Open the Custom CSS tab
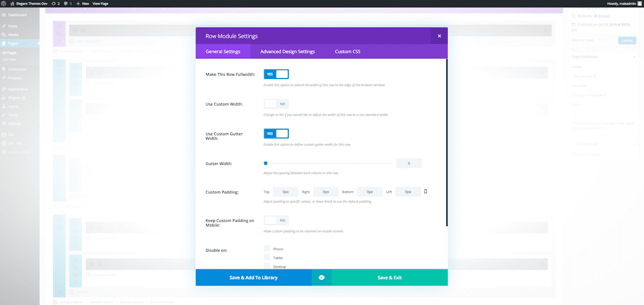644x305 pixels. [348, 51]
